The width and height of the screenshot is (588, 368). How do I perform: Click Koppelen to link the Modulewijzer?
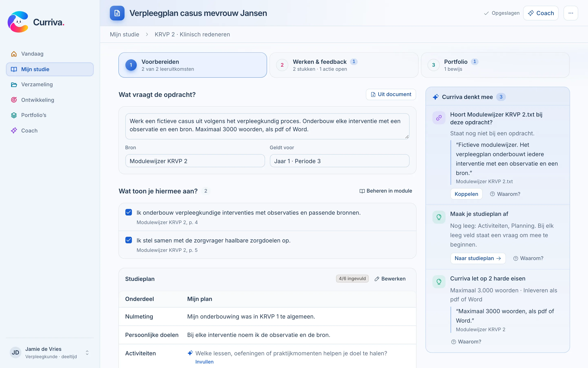tap(466, 194)
